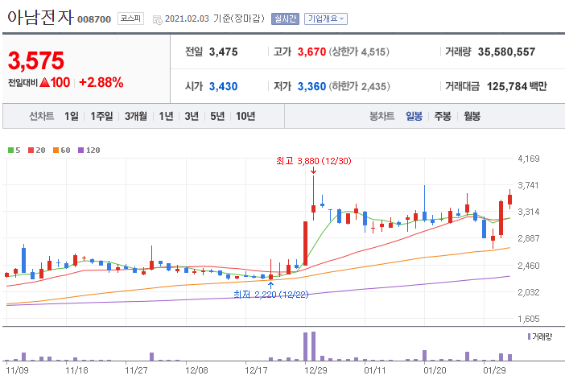
Task: Click the current price 3,575
Action: (36, 60)
